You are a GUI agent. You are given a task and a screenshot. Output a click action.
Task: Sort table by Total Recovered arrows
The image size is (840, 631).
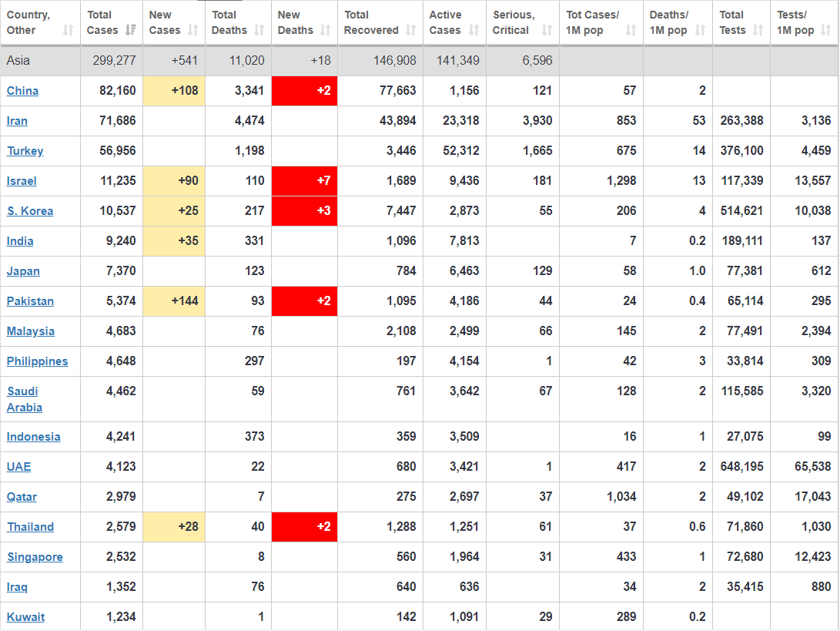[410, 31]
